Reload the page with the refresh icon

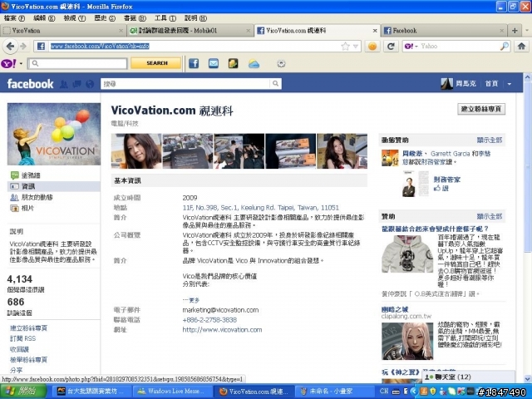tap(391, 47)
